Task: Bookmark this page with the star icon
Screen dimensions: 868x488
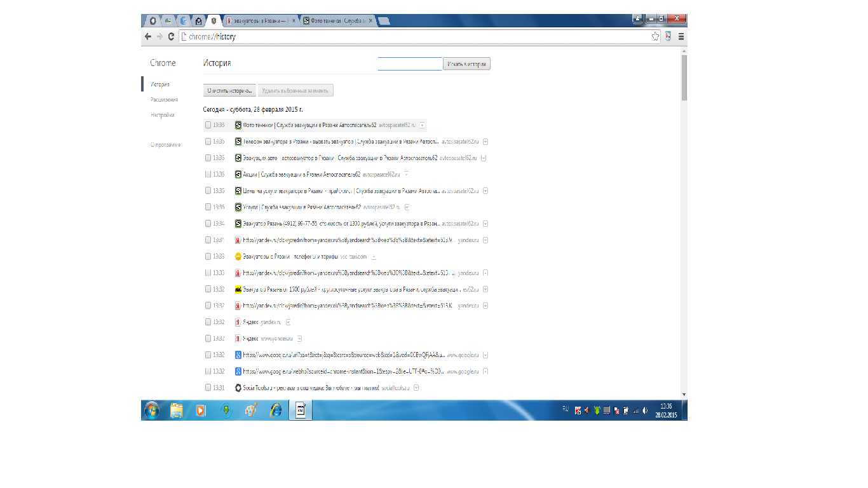Action: tap(655, 37)
